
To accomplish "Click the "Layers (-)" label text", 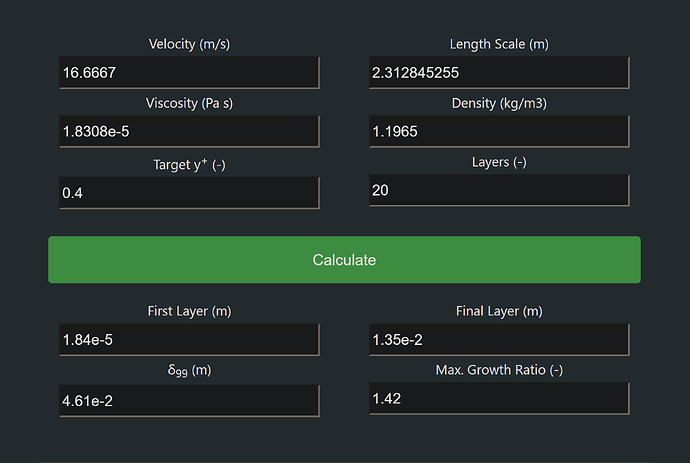I will pos(499,162).
